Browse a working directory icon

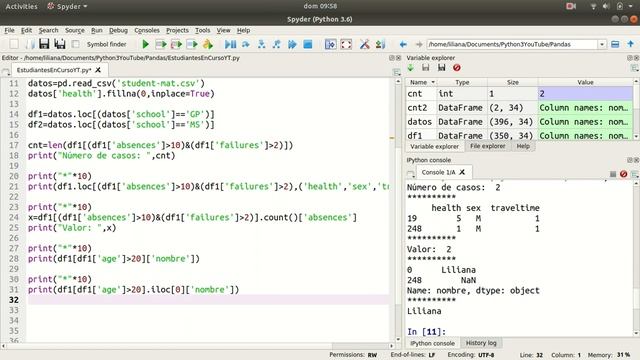(615, 44)
